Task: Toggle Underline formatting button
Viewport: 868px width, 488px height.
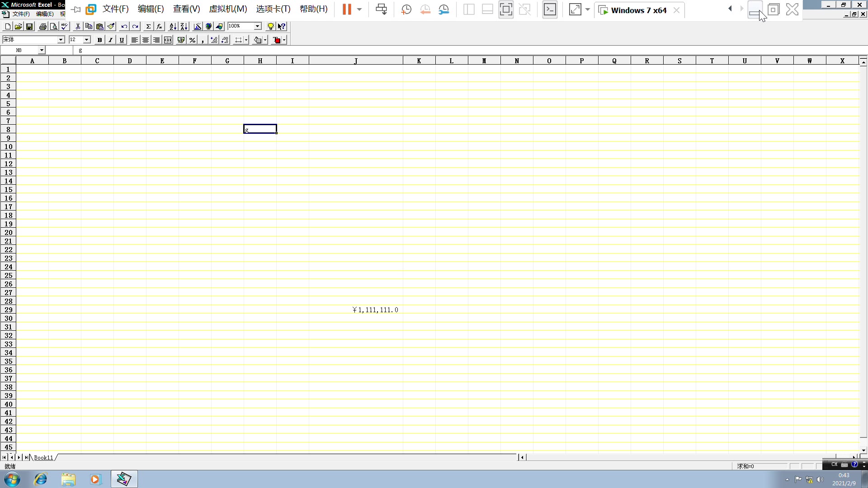Action: [122, 40]
